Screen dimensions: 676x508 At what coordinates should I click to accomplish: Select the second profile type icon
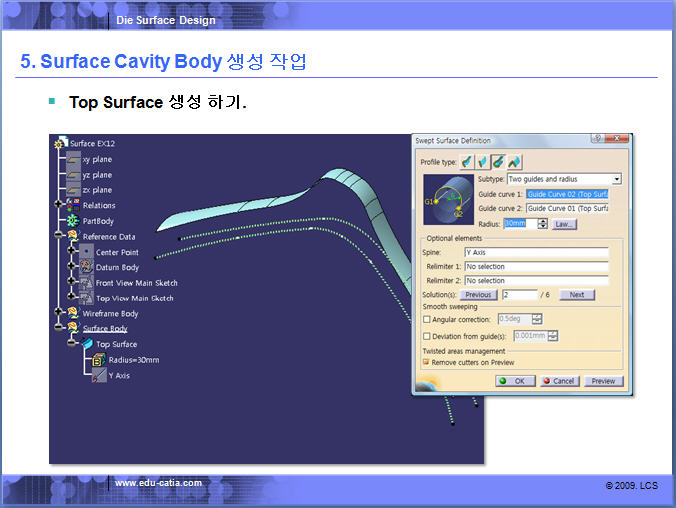coord(482,161)
